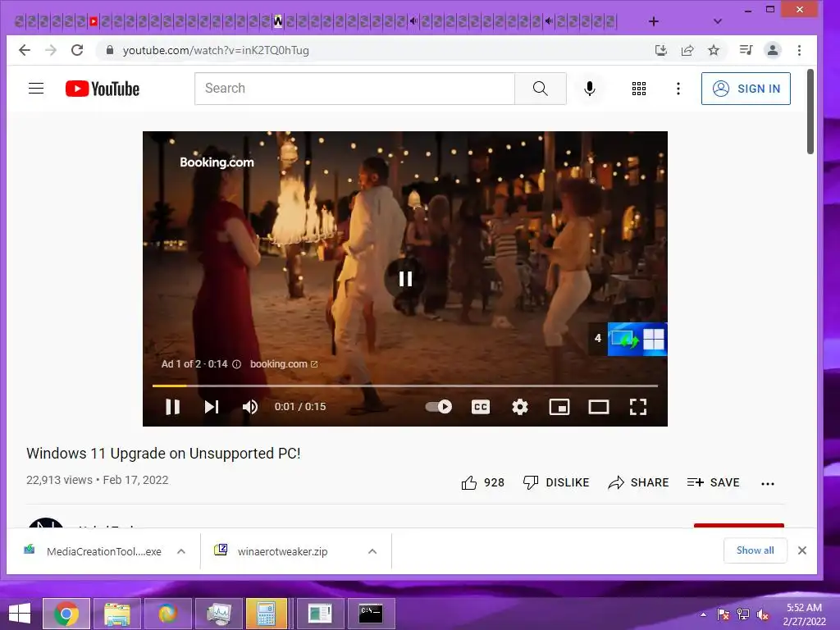The height and width of the screenshot is (630, 840).
Task: Go back to the previous page
Action: 25,50
